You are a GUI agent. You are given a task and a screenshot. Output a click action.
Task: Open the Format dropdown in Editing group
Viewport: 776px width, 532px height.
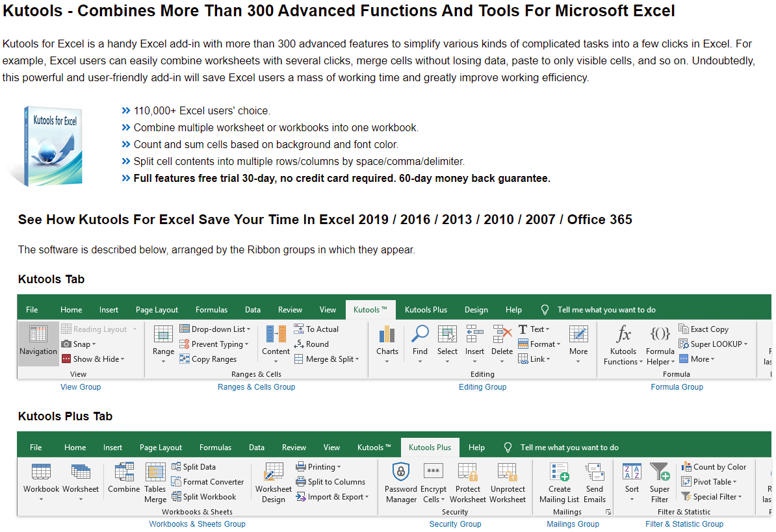[x=539, y=344]
